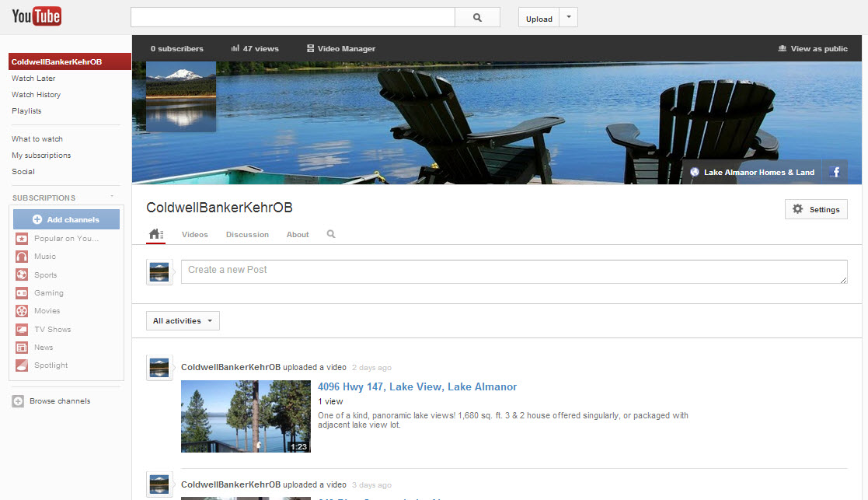Focus the top search input field
Screen dimensions: 868x500
pyautogui.click(x=293, y=18)
